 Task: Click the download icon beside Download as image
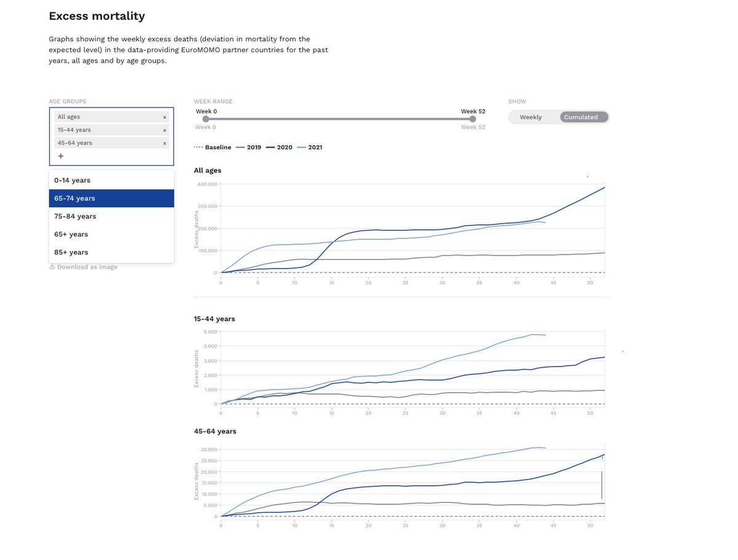coord(52,267)
